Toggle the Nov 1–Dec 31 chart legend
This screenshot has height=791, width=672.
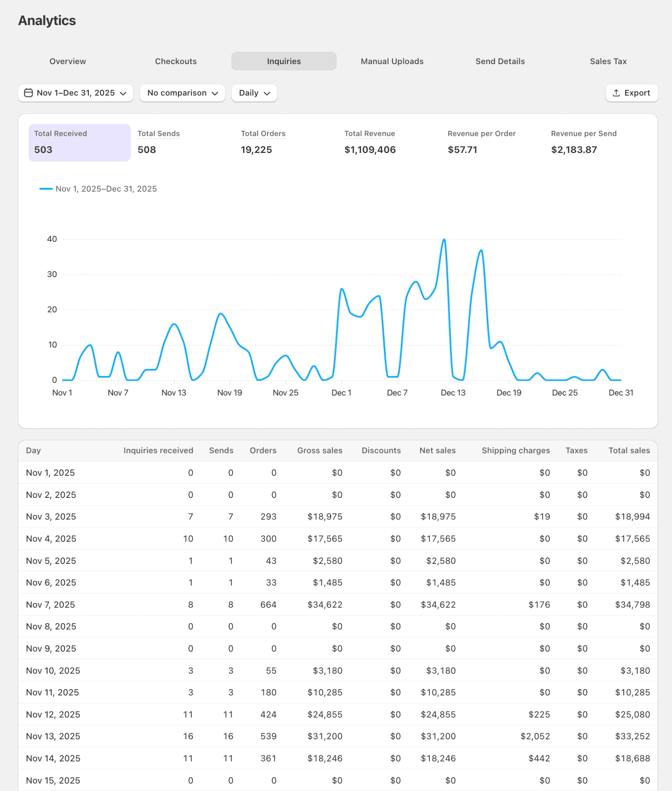pos(98,188)
